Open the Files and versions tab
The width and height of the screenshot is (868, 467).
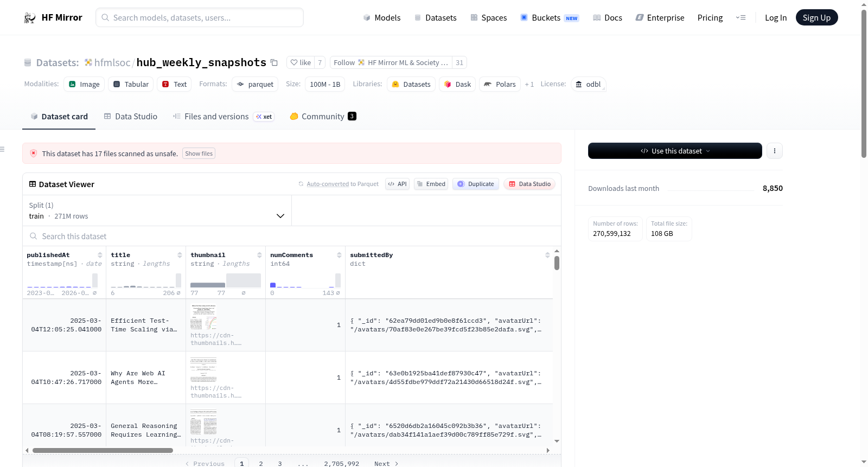click(224, 116)
